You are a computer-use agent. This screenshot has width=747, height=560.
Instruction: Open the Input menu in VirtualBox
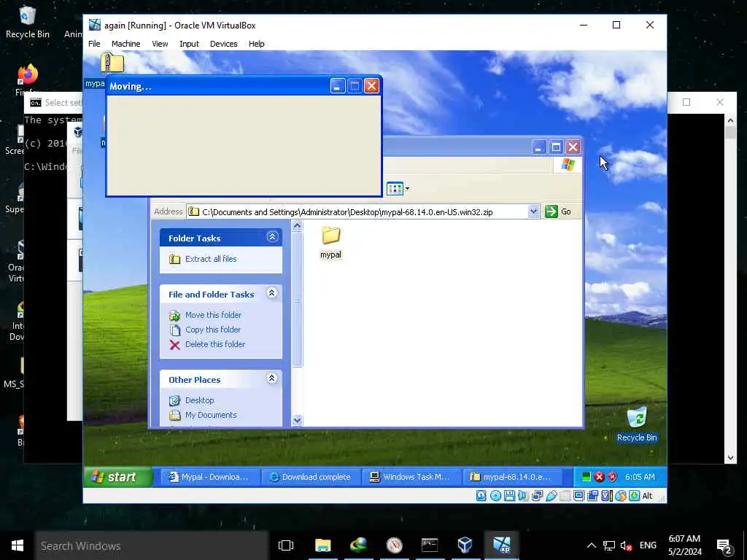click(189, 44)
